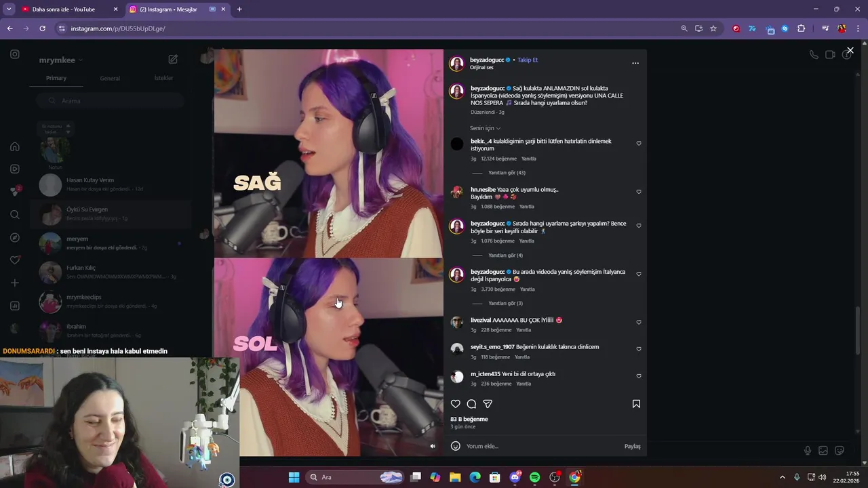
Task: Like bekir._4's comment
Action: point(639,144)
